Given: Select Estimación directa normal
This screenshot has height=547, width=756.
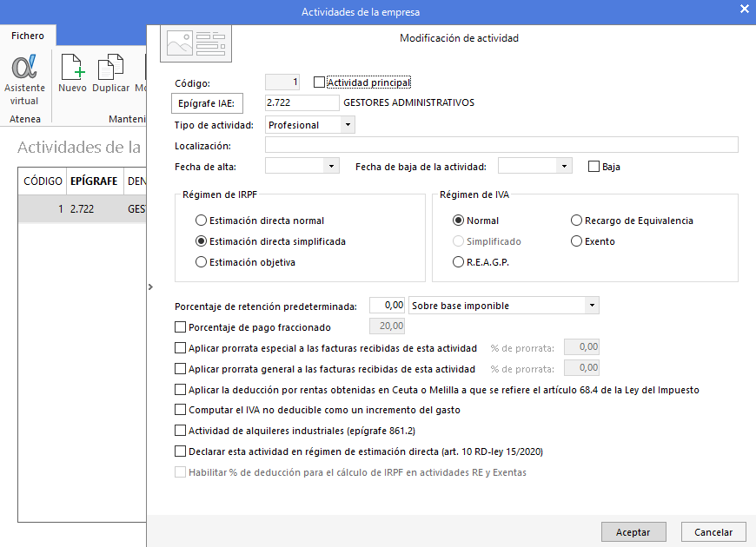Looking at the screenshot, I should (x=201, y=221).
